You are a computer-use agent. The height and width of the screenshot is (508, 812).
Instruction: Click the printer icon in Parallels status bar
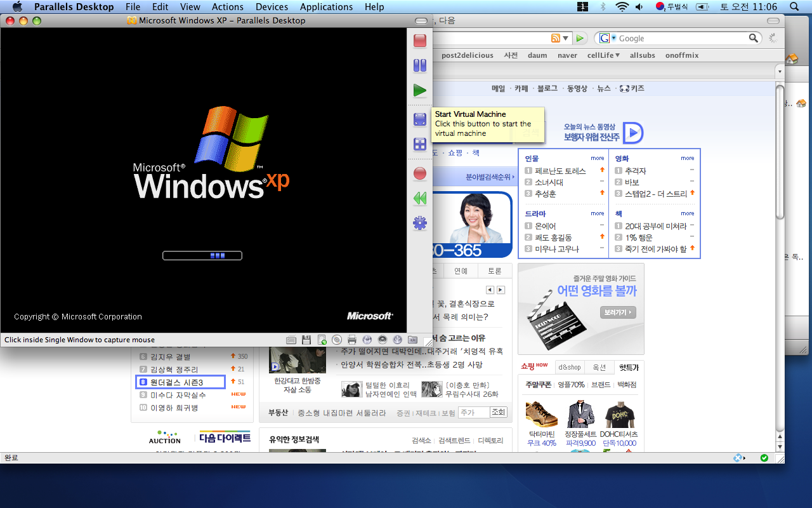(x=352, y=340)
